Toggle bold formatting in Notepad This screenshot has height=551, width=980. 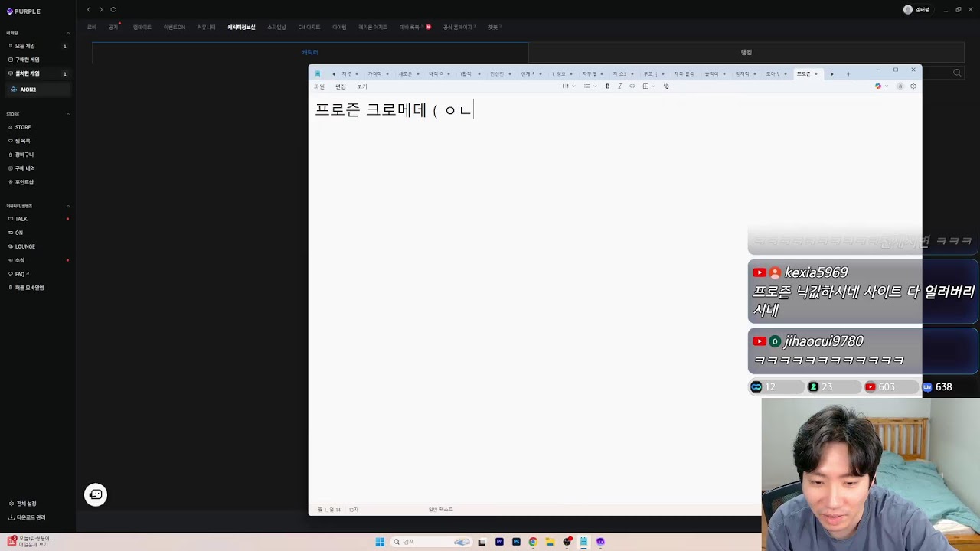point(608,86)
